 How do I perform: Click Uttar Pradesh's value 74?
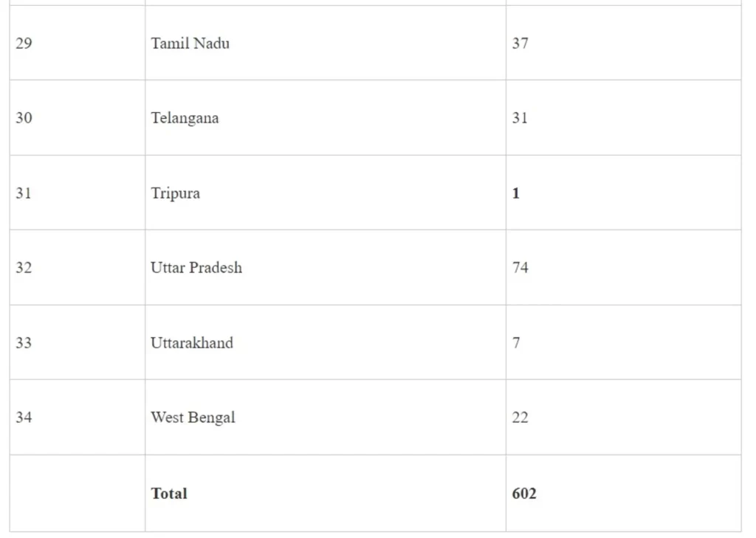[x=520, y=268]
